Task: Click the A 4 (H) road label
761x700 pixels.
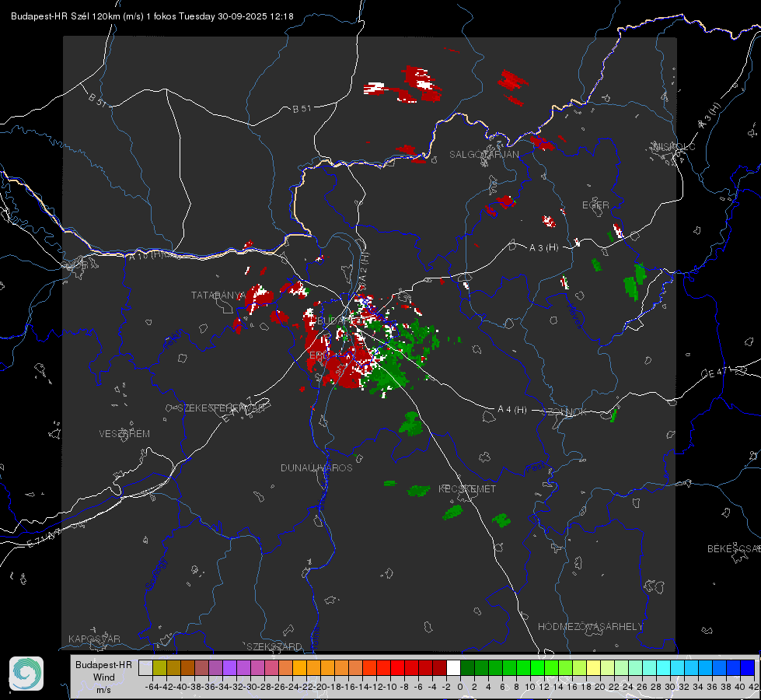Action: [511, 410]
